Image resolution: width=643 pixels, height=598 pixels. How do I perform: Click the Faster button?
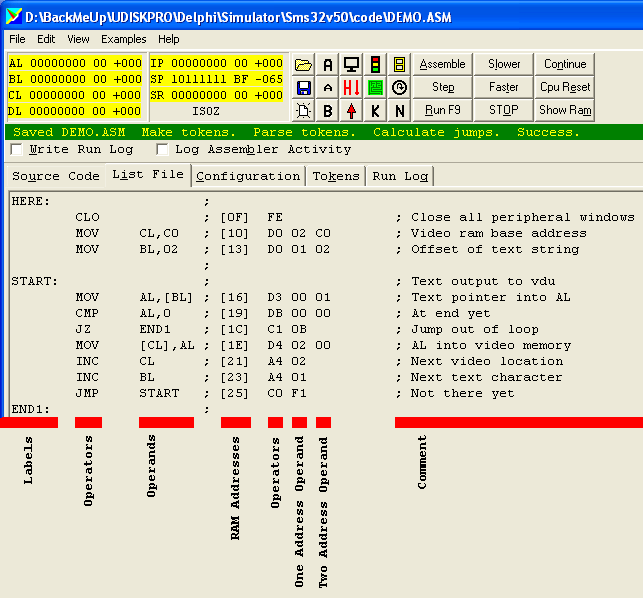pyautogui.click(x=504, y=87)
